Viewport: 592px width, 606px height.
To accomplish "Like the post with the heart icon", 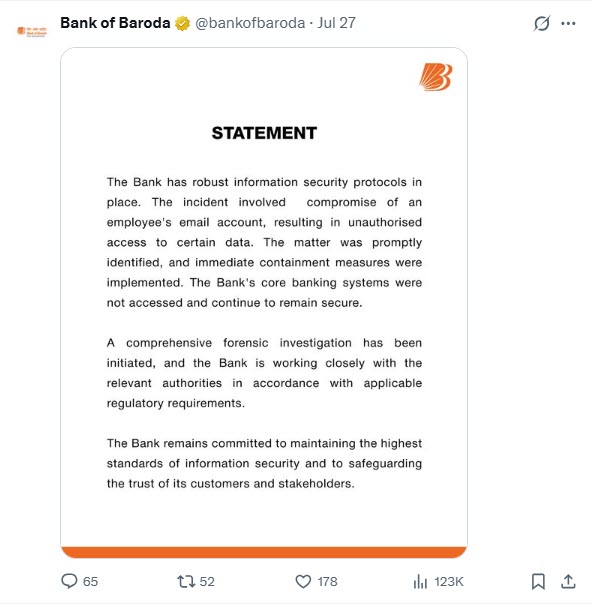I will (303, 581).
